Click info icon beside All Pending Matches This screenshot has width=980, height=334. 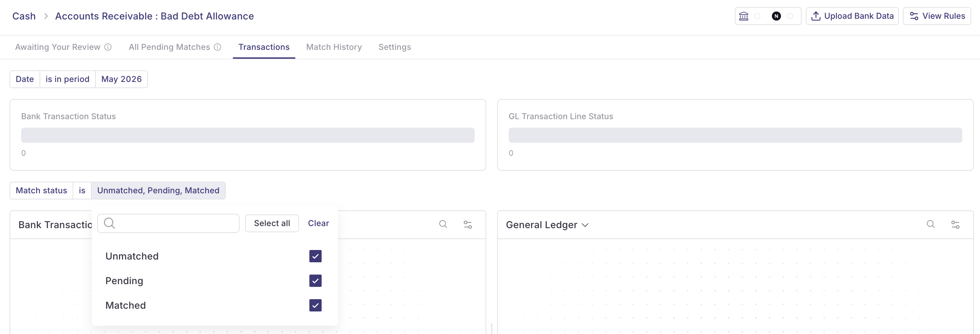pyautogui.click(x=218, y=47)
